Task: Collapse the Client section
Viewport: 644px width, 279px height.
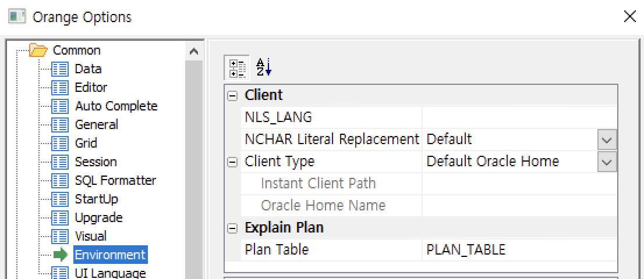Action: [232, 95]
